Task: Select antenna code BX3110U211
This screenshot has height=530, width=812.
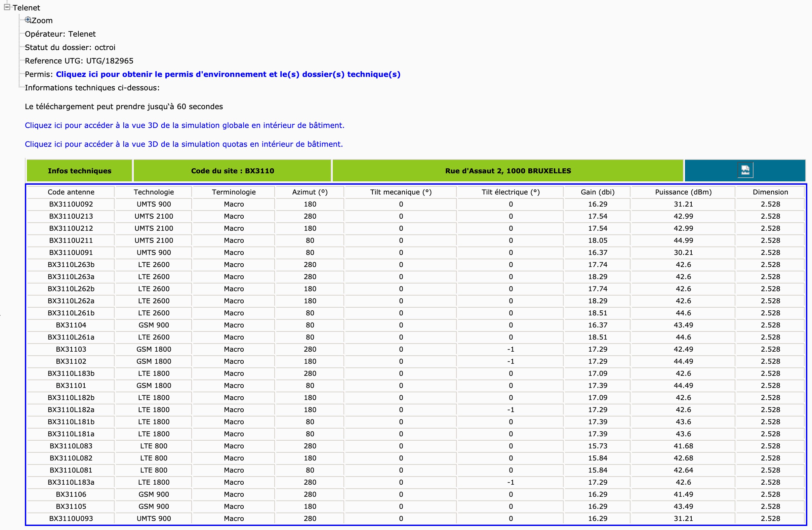Action: click(x=71, y=240)
